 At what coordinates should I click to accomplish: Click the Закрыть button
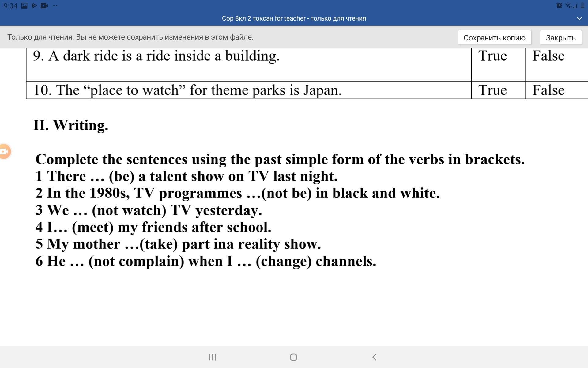pyautogui.click(x=560, y=38)
